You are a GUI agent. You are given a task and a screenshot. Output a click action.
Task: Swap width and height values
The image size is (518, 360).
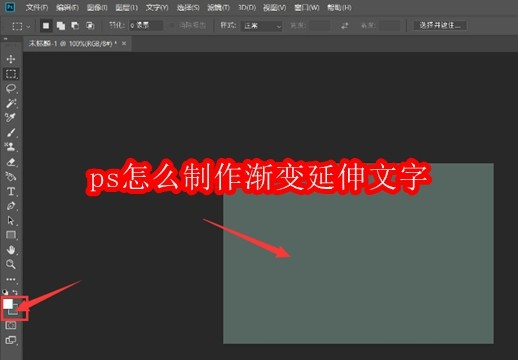[345, 26]
